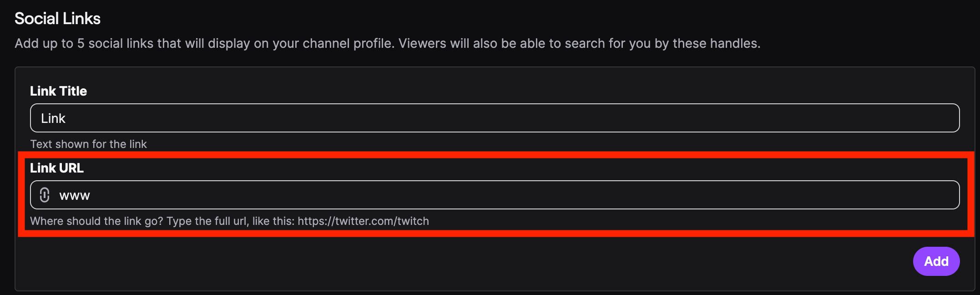Screen dimensions: 980x295
Task: Place cursor after "Link" text in title field
Action: click(66, 118)
